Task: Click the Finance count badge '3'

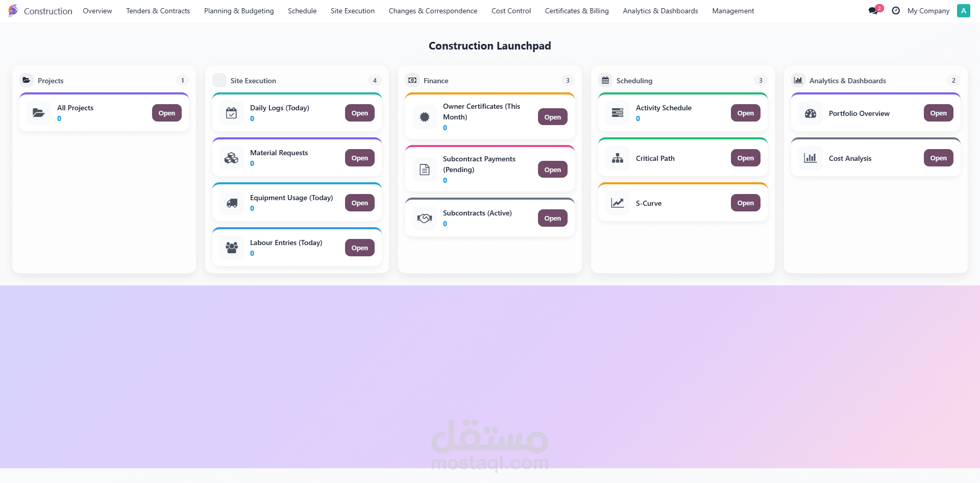Action: (568, 80)
